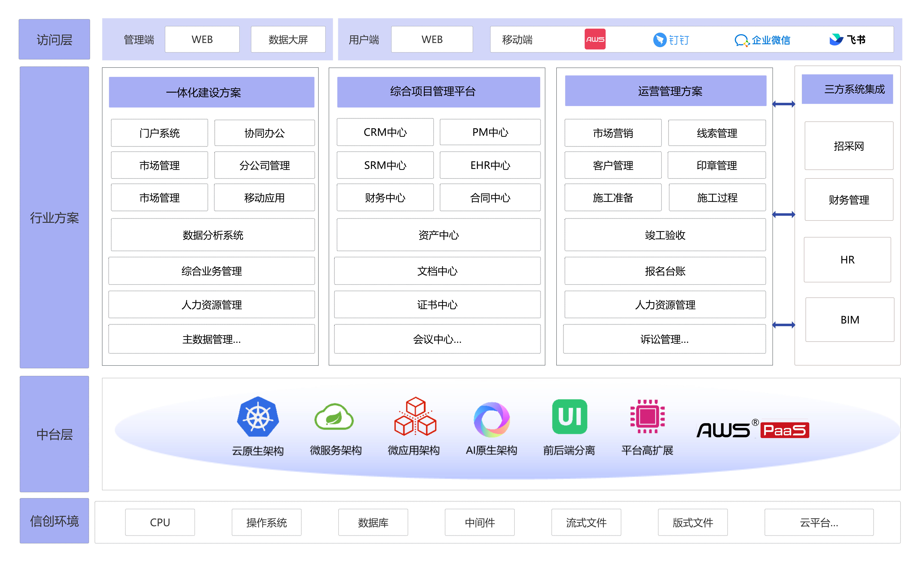Open the 运营管理方案 header
Viewport: 924px width, 571px height.
(665, 91)
